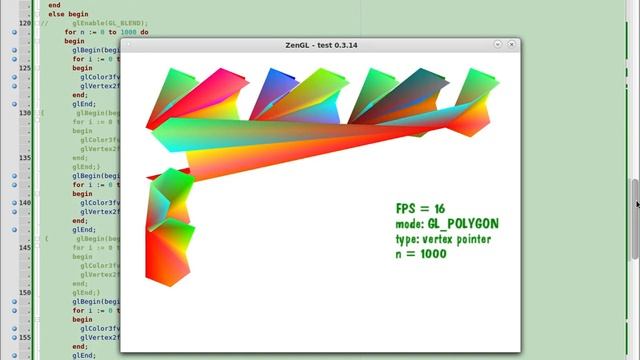Click gutter dot on line 143 glEnd
Image resolution: width=640 pixels, height=360 pixels.
point(15,230)
